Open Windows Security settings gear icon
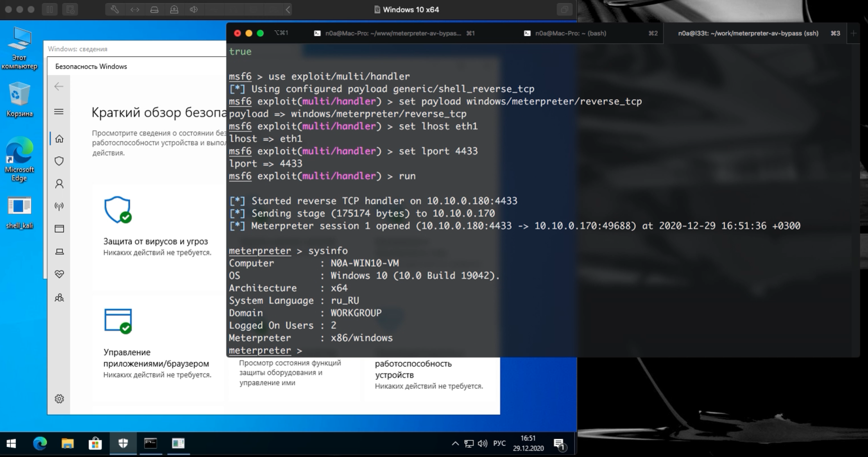 (x=59, y=399)
